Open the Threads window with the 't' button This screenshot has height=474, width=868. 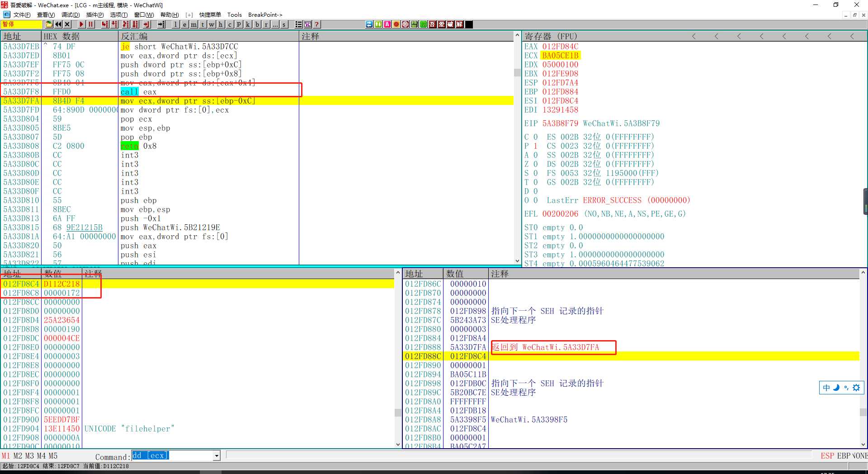(203, 24)
